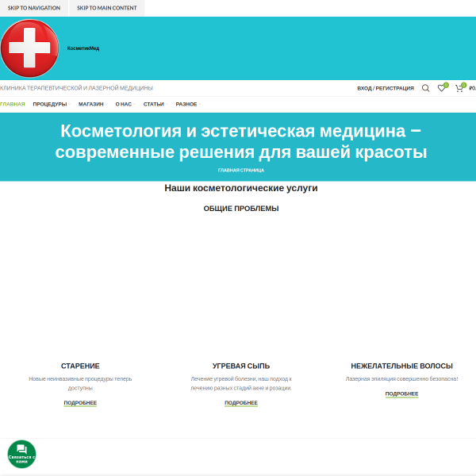Click the Косметология и эстетическая медицина banner title
The width and height of the screenshot is (476, 476).
(x=241, y=141)
